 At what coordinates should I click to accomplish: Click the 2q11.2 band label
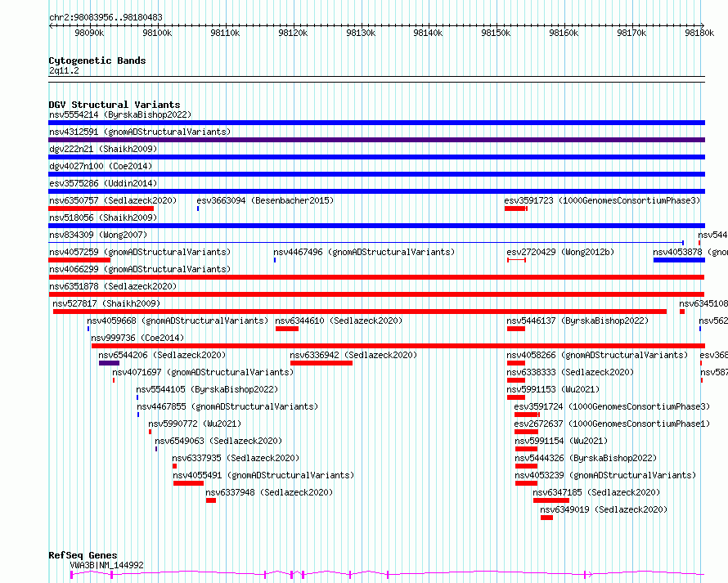click(x=64, y=70)
